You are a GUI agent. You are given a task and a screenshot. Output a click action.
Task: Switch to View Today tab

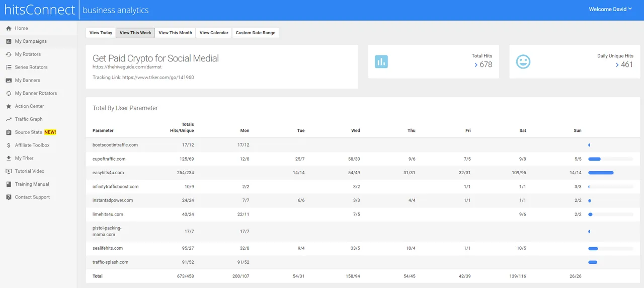click(x=101, y=33)
